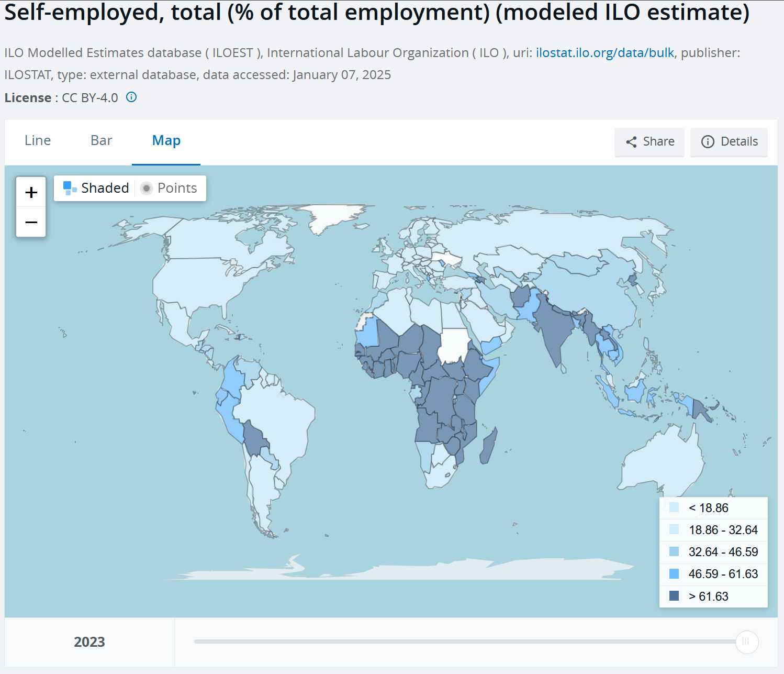Click the 46.59 - 61.63 legend swatch

[674, 574]
